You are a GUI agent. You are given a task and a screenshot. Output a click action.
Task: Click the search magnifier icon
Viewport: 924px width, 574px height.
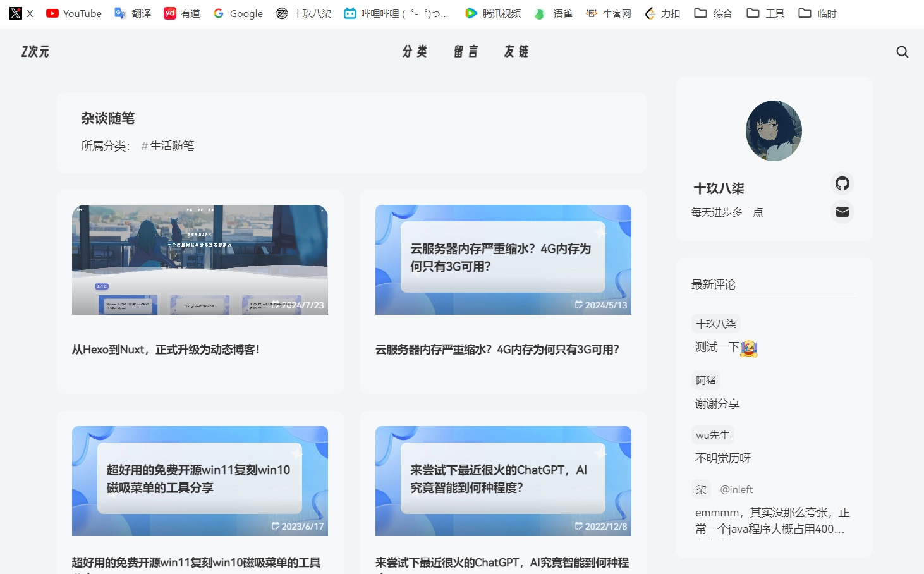(902, 52)
